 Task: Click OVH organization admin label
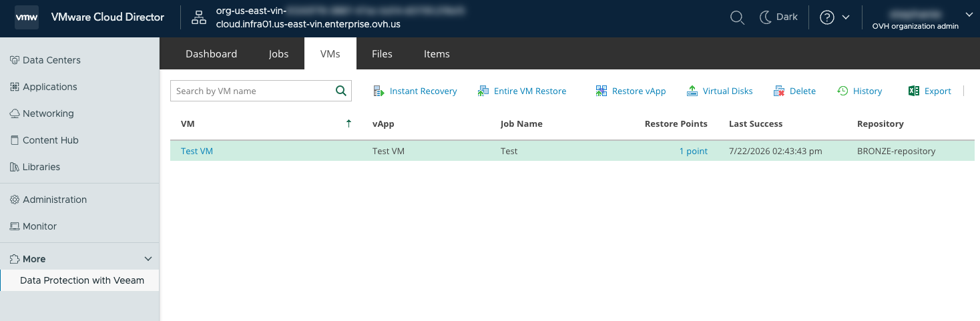(x=915, y=27)
